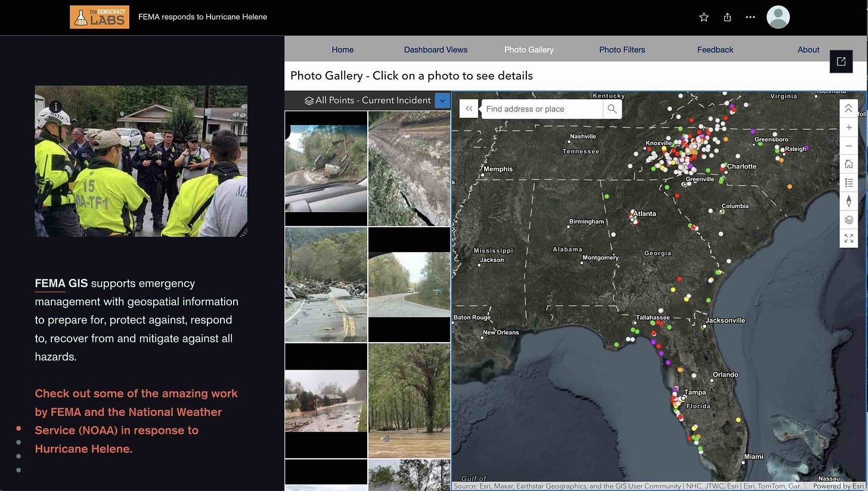Return map to default home extent
Image resolution: width=868 pixels, height=491 pixels.
tap(849, 164)
